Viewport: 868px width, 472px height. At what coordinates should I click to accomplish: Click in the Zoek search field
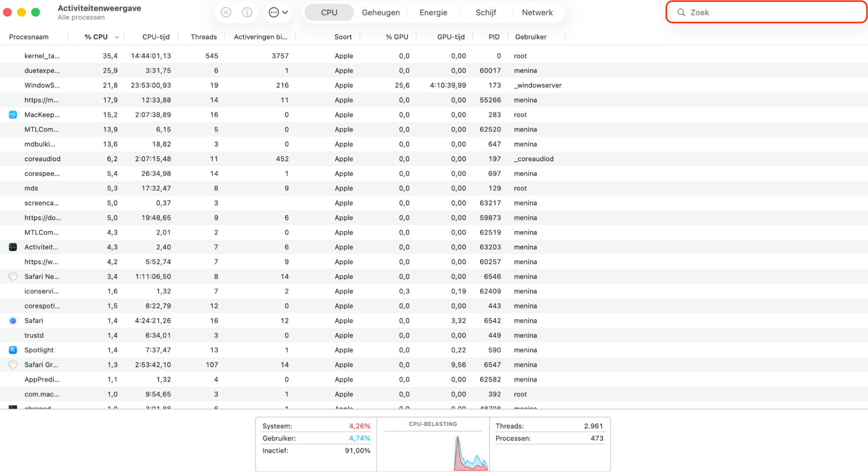pos(773,12)
